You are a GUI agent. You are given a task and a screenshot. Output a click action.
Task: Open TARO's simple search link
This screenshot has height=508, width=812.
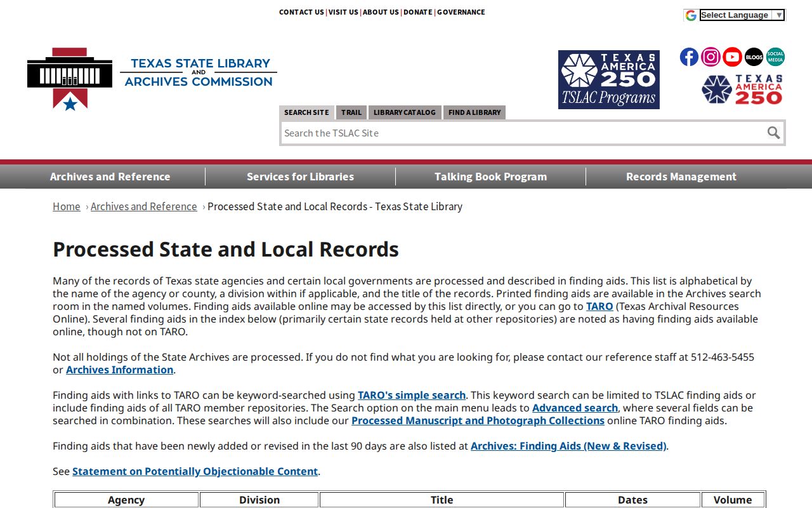click(412, 395)
